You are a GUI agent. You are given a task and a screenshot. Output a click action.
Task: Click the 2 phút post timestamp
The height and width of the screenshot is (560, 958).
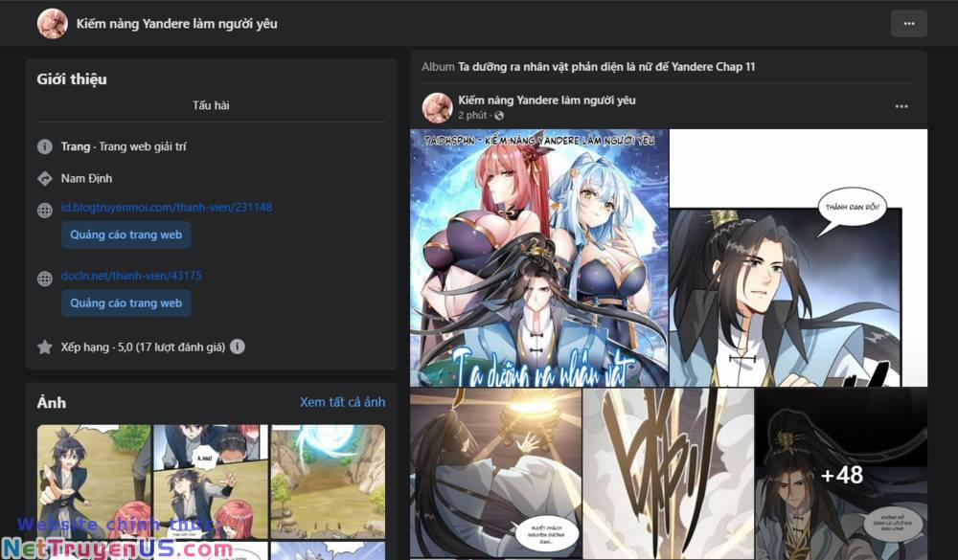point(472,116)
